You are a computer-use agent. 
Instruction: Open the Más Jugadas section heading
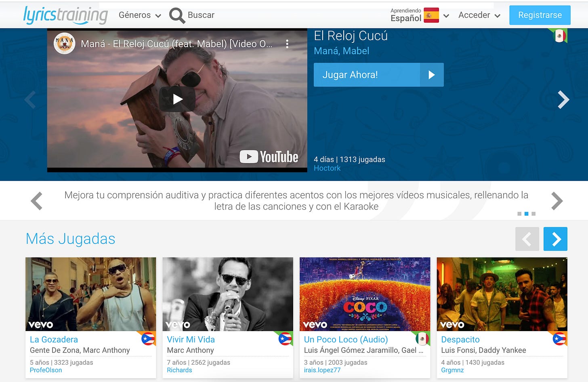tap(70, 239)
